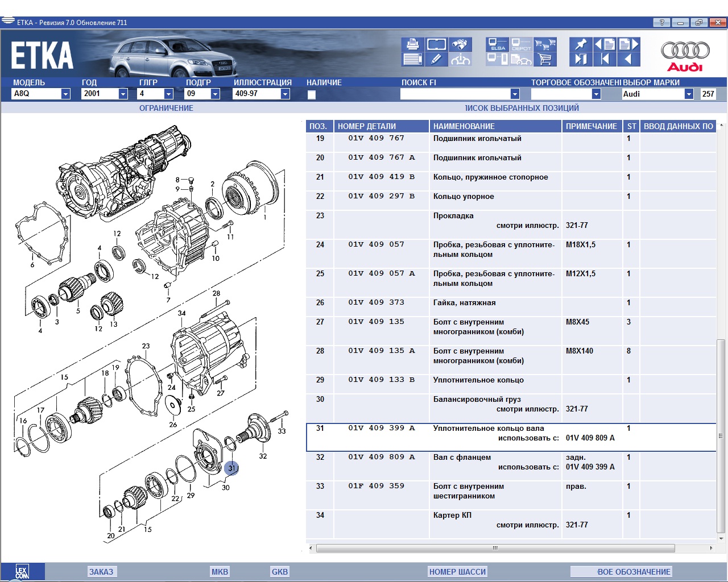Click the document with car icon
Viewport: 728px width, 582px height.
pyautogui.click(x=521, y=59)
